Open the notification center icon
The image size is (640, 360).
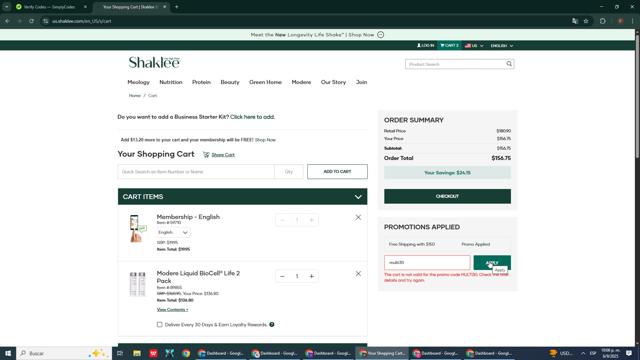tap(629, 353)
